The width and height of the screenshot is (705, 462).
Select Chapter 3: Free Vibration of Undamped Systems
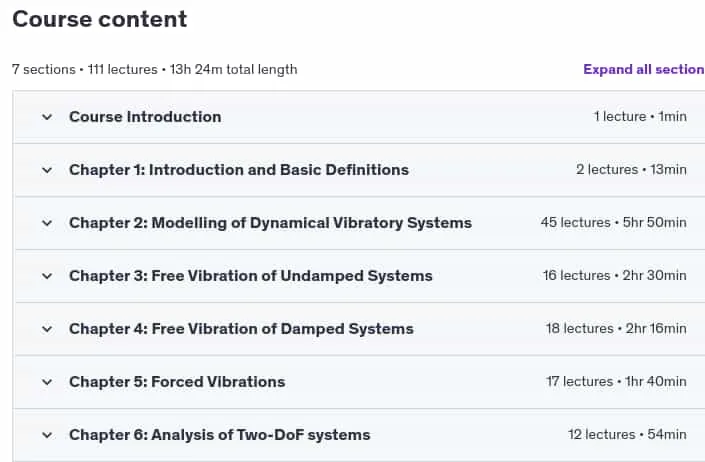251,276
